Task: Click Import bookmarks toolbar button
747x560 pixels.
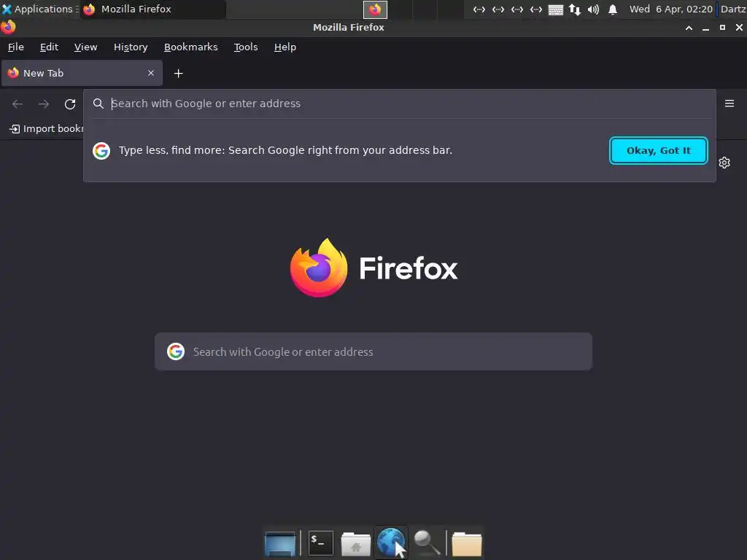Action: click(x=46, y=128)
